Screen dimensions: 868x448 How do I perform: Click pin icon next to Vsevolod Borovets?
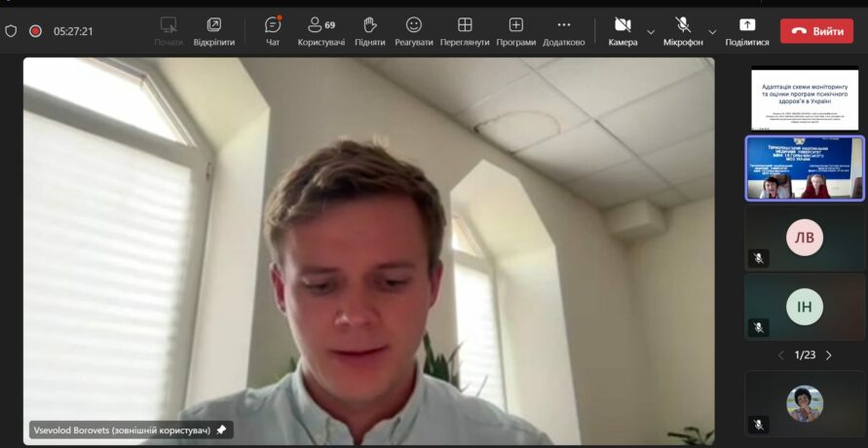221,429
